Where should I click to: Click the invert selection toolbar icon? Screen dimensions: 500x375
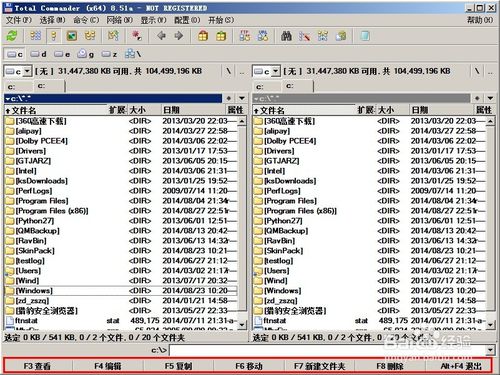click(113, 36)
